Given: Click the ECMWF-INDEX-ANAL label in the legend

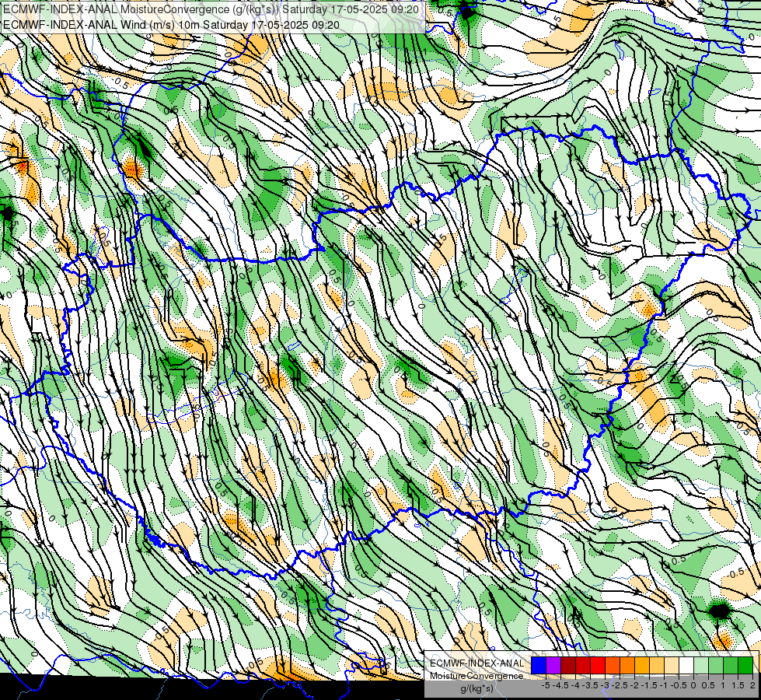Looking at the screenshot, I should pos(477,663).
